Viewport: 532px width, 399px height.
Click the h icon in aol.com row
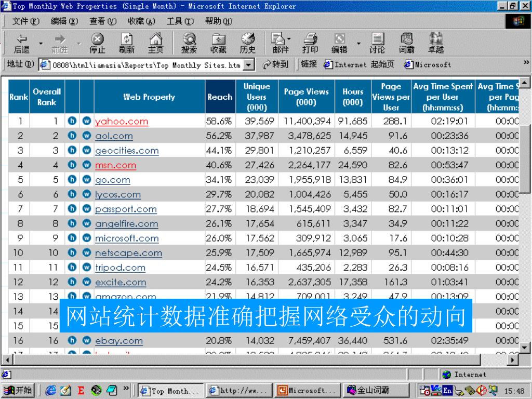click(72, 136)
